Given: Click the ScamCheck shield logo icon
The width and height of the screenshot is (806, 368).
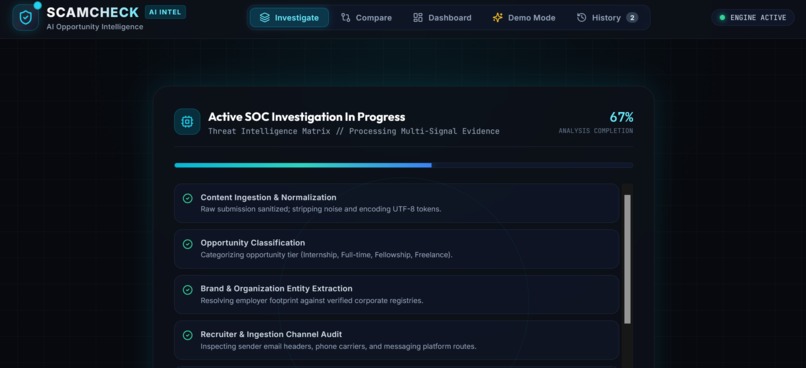Looking at the screenshot, I should pyautogui.click(x=25, y=17).
